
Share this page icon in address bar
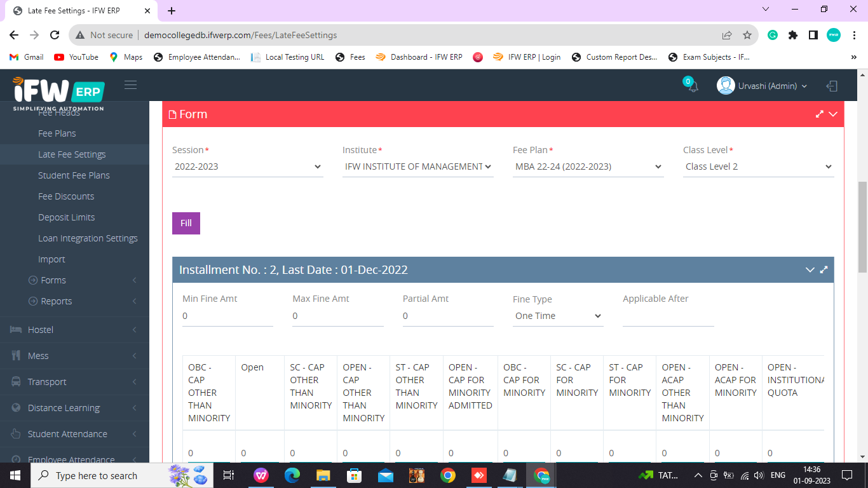point(727,35)
